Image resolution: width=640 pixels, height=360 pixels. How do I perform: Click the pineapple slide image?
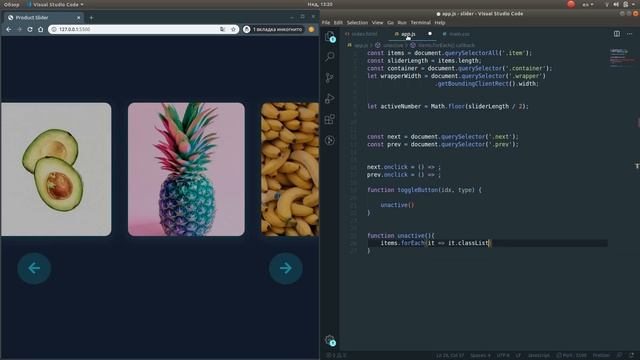click(187, 169)
